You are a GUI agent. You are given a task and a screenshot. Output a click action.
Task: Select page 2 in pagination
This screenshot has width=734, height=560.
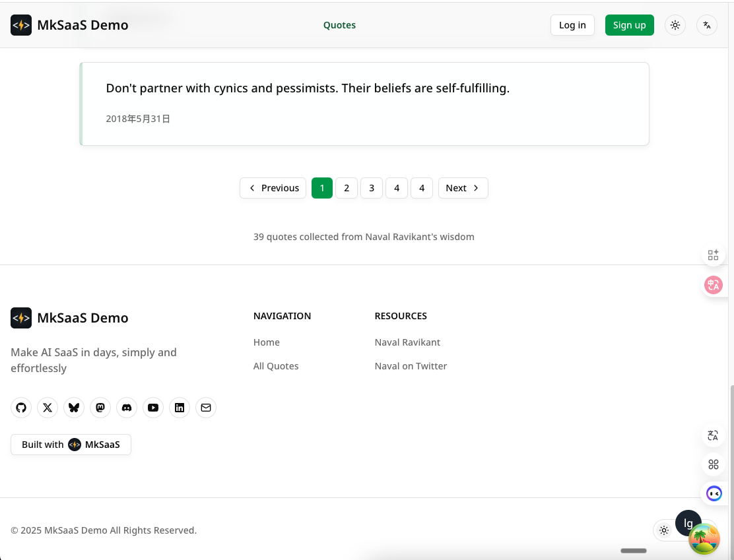(347, 188)
